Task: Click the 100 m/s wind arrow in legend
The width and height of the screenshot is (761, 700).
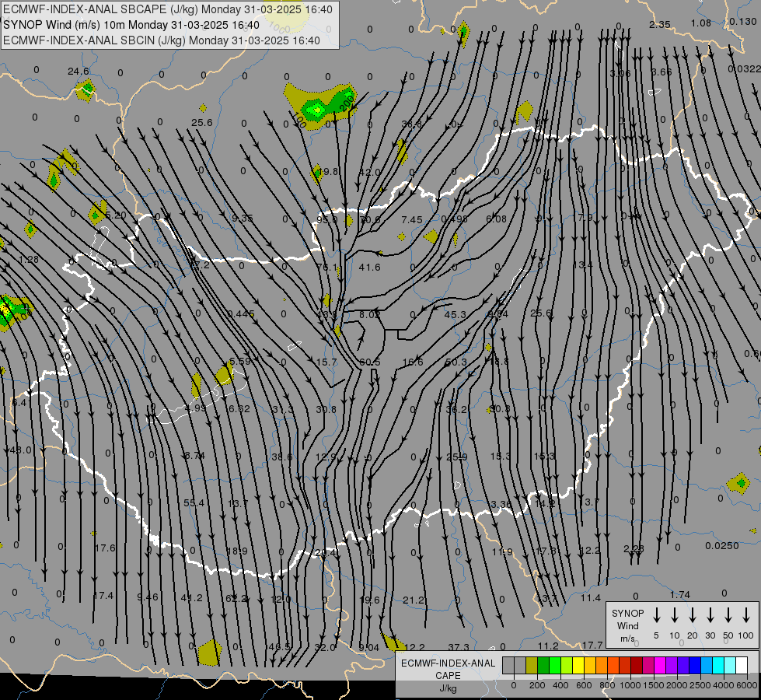Action: [746, 614]
